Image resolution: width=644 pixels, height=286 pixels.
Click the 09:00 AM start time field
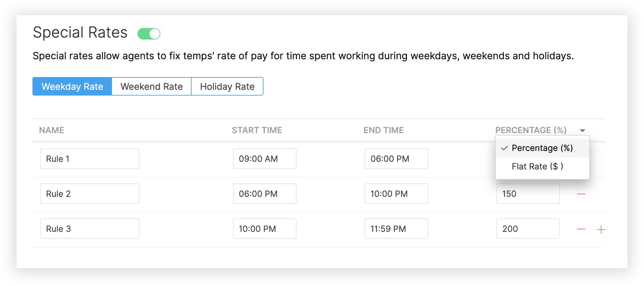264,159
